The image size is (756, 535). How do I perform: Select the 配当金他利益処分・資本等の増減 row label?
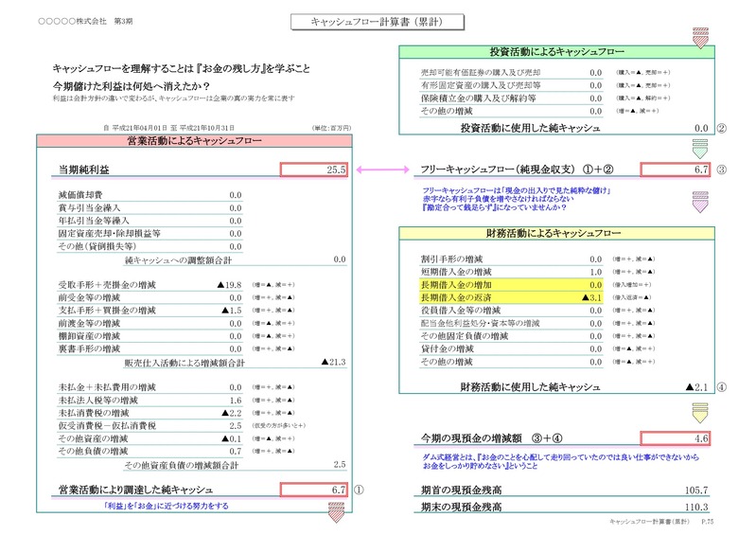pyautogui.click(x=481, y=323)
